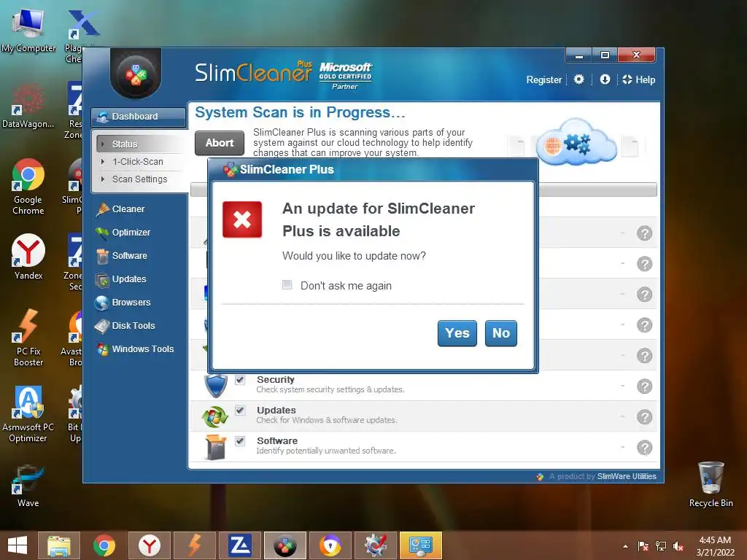This screenshot has height=560, width=747.
Task: Open the Optimizer section
Action: point(123,233)
